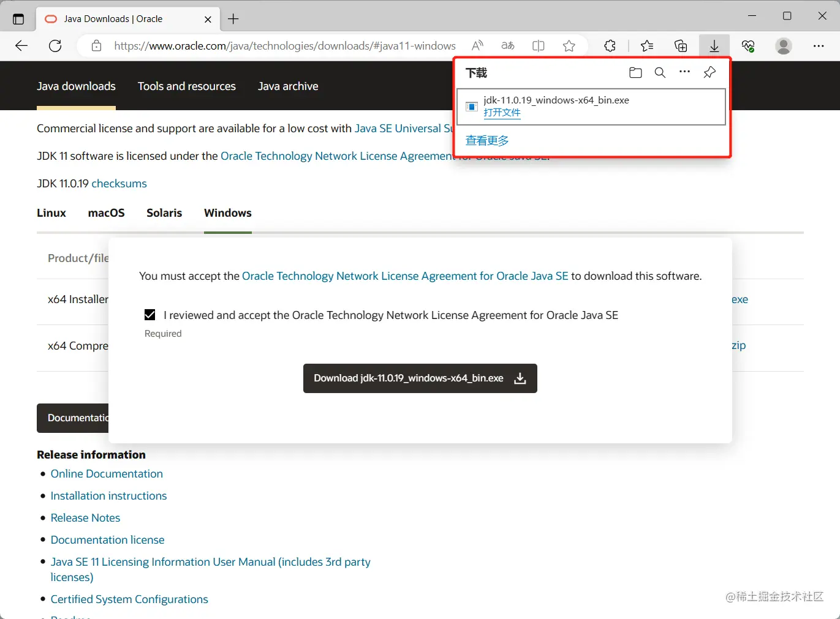
Task: Click the browser back arrow
Action: tap(21, 46)
